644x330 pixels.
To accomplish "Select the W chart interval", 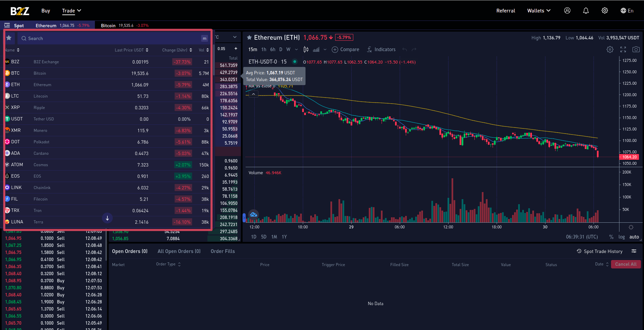I will click(288, 49).
